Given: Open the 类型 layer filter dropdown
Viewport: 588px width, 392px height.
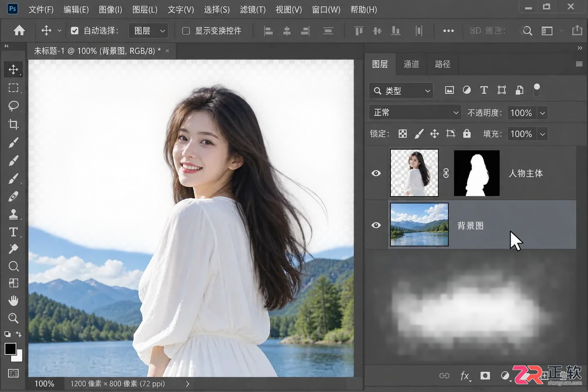Looking at the screenshot, I should pyautogui.click(x=401, y=91).
